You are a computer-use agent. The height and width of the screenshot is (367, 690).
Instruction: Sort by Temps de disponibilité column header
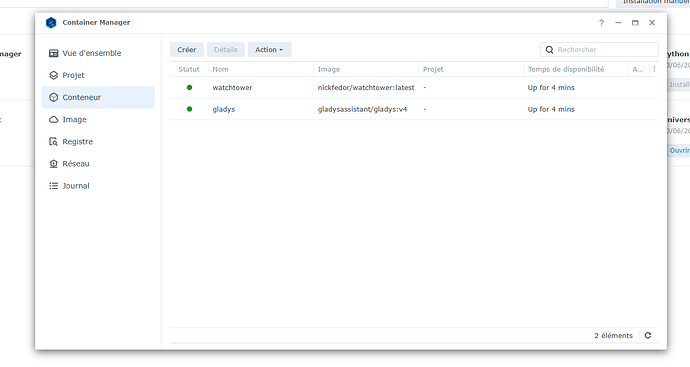[x=576, y=69]
